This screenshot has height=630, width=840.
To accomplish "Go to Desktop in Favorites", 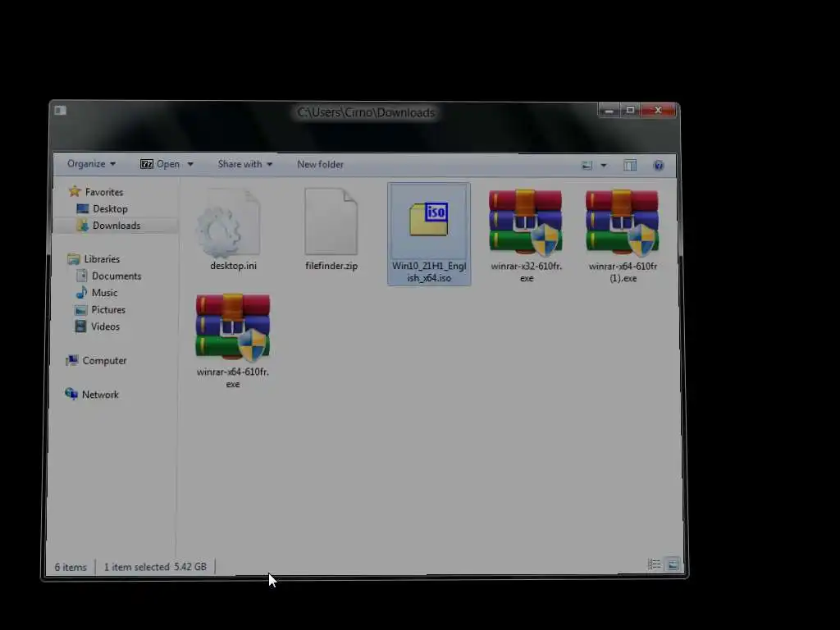I will point(103,209).
